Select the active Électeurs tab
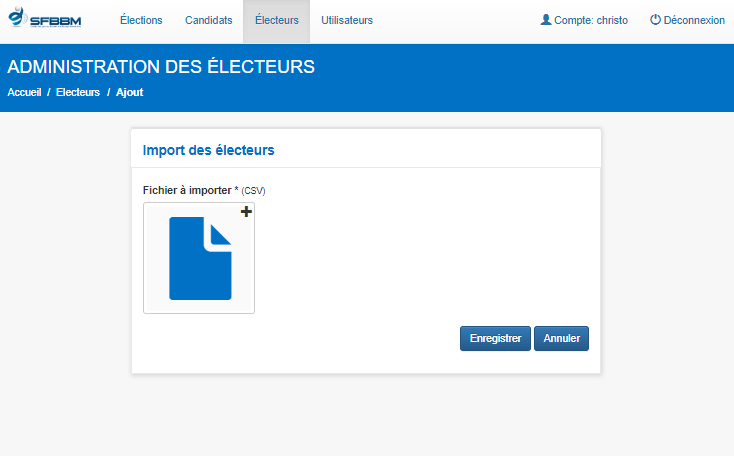This screenshot has width=734, height=456. coord(276,21)
